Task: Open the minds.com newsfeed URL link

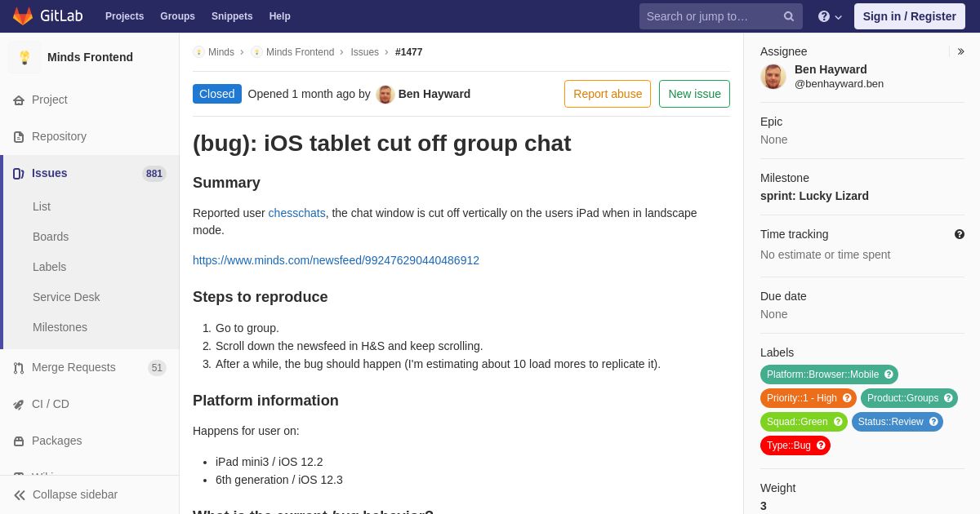Action: tap(336, 260)
